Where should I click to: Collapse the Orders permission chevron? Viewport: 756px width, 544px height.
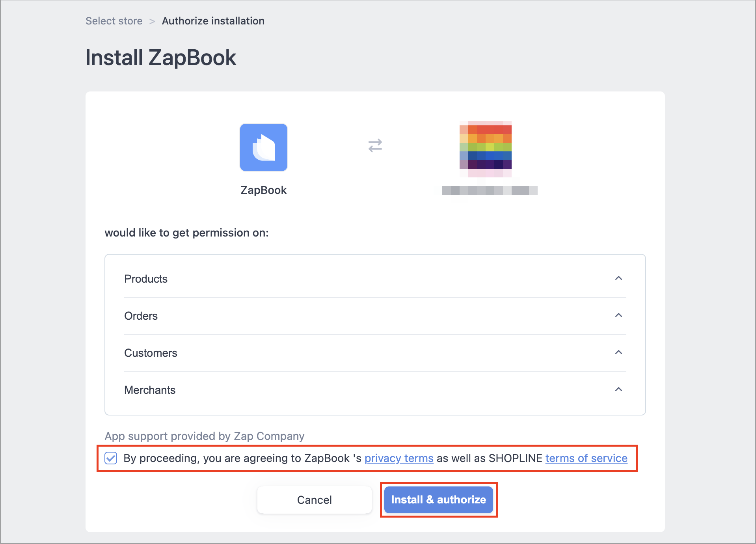point(618,315)
